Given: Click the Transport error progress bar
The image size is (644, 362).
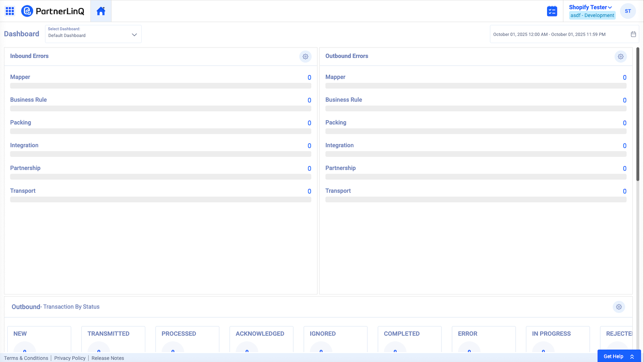Looking at the screenshot, I should [161, 199].
